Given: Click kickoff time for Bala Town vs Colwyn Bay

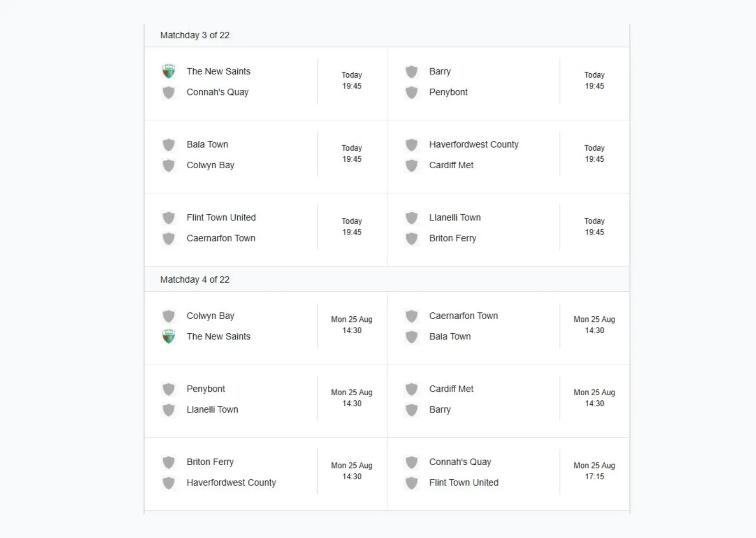Looking at the screenshot, I should click(x=352, y=154).
